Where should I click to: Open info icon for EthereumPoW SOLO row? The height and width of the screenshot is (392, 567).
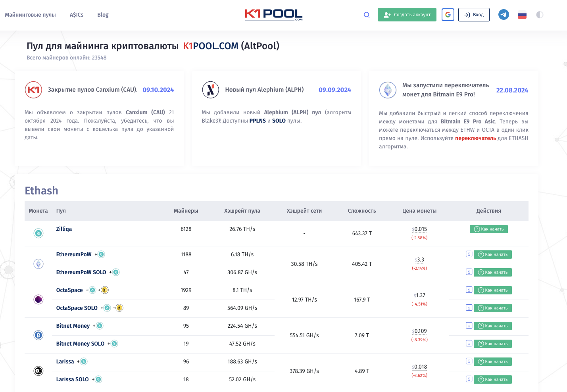[x=469, y=272]
